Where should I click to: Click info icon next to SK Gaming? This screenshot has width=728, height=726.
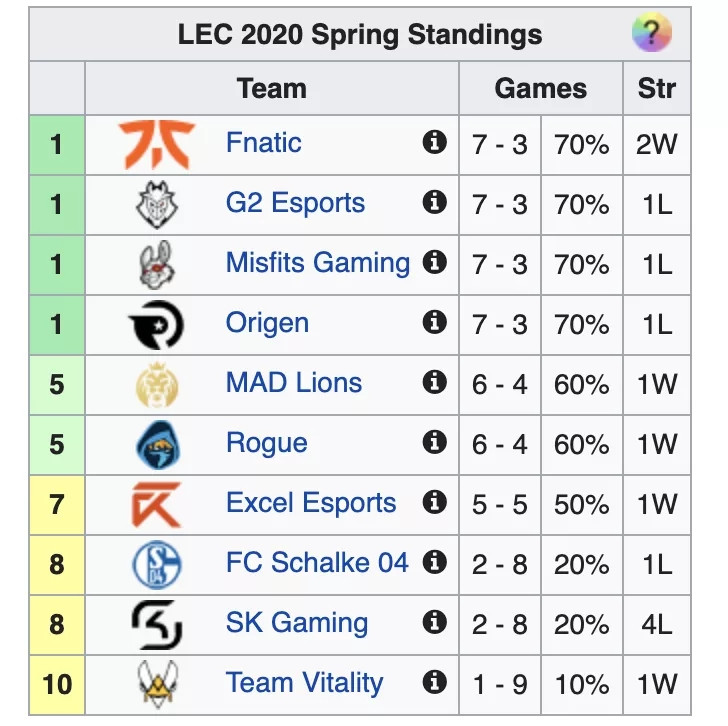click(435, 622)
